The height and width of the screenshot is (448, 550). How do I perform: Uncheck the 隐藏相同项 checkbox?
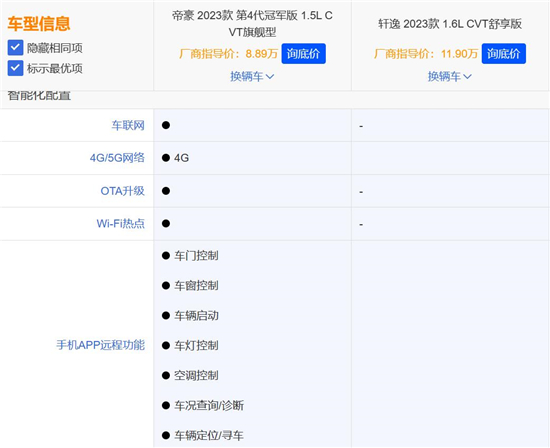tap(15, 47)
